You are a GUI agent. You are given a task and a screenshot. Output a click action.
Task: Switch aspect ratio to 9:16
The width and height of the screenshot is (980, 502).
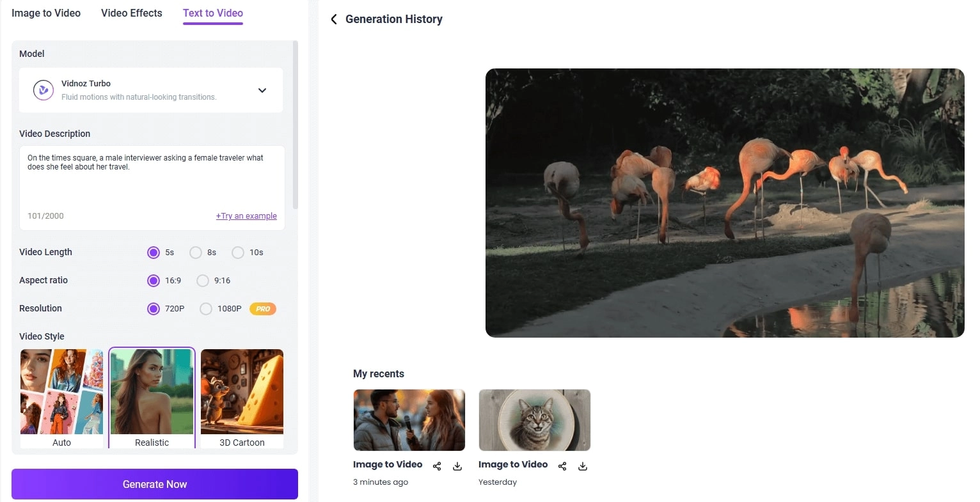point(203,281)
